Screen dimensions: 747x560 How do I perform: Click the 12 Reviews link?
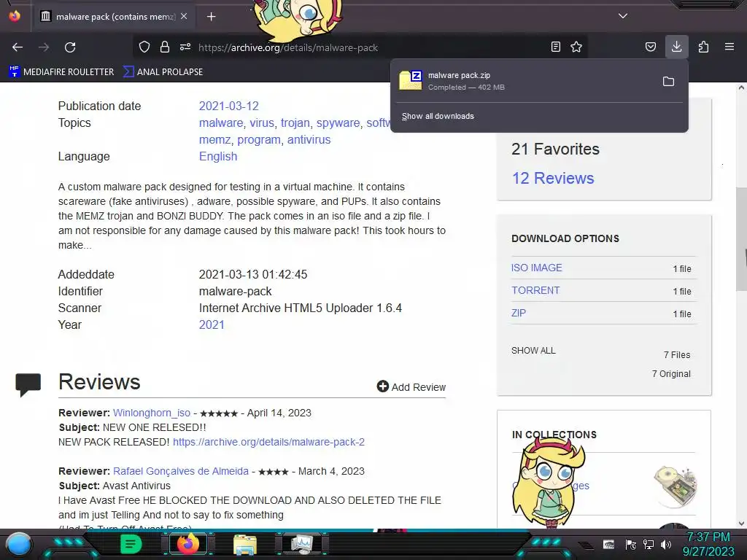click(x=553, y=178)
